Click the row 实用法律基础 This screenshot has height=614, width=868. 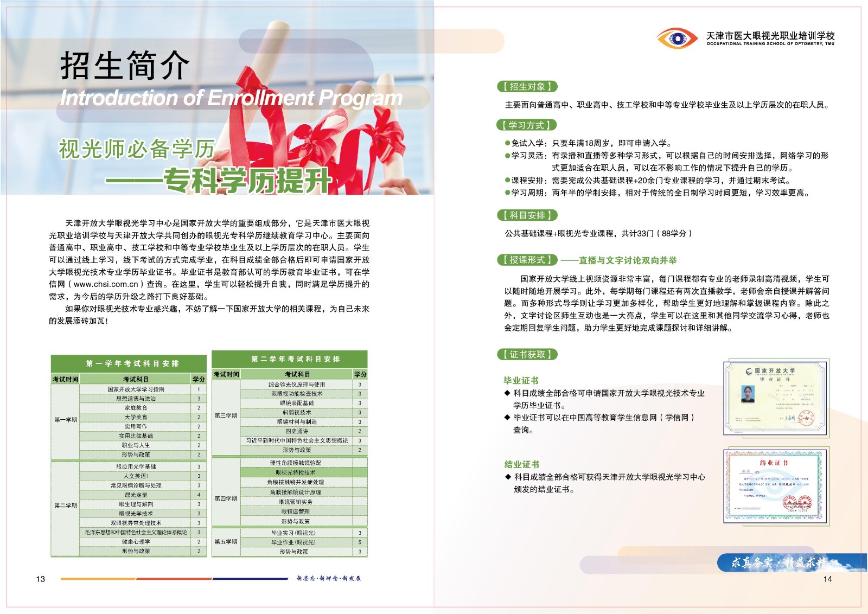(143, 436)
